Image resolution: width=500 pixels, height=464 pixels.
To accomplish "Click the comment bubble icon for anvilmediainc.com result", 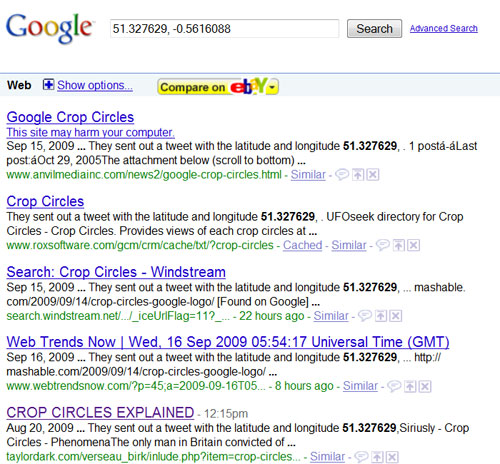I will coord(342,174).
